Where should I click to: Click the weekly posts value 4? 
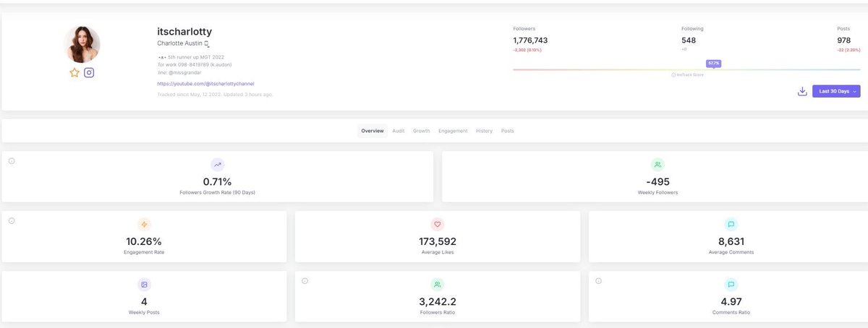[x=144, y=302]
